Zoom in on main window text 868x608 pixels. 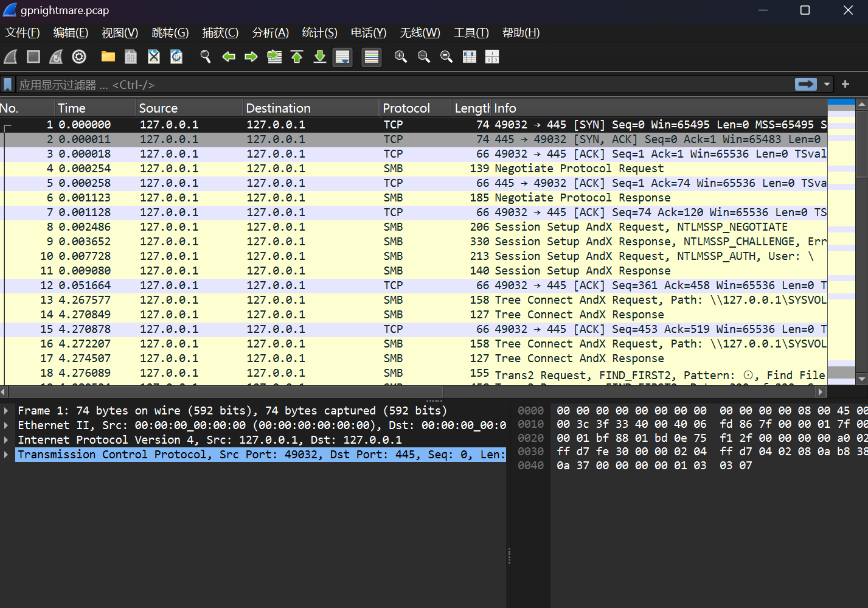click(401, 57)
